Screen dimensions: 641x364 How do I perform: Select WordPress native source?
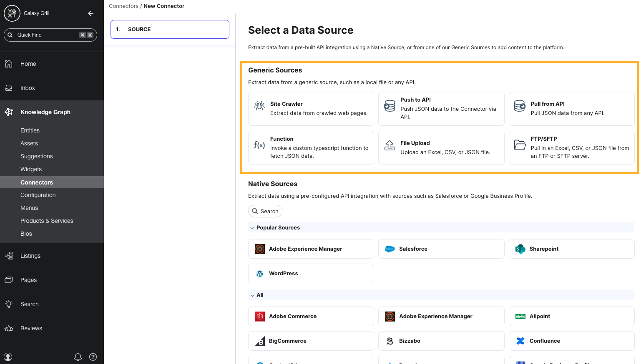pos(311,274)
